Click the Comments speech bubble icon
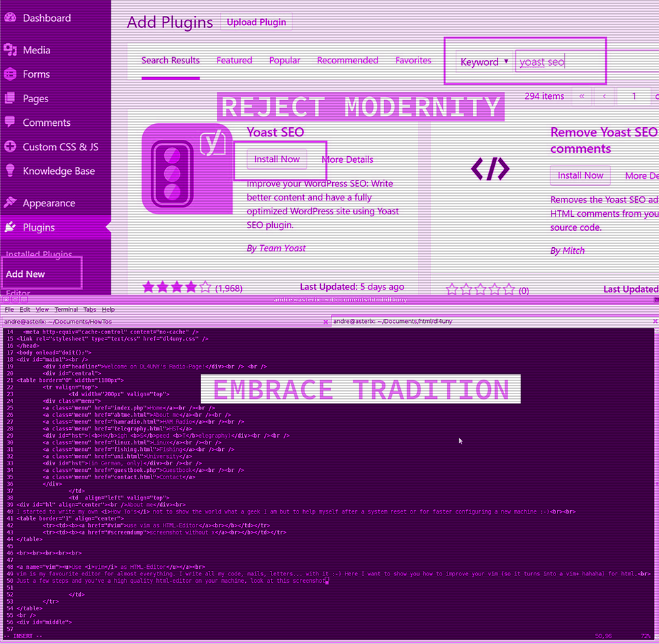 pyautogui.click(x=10, y=123)
